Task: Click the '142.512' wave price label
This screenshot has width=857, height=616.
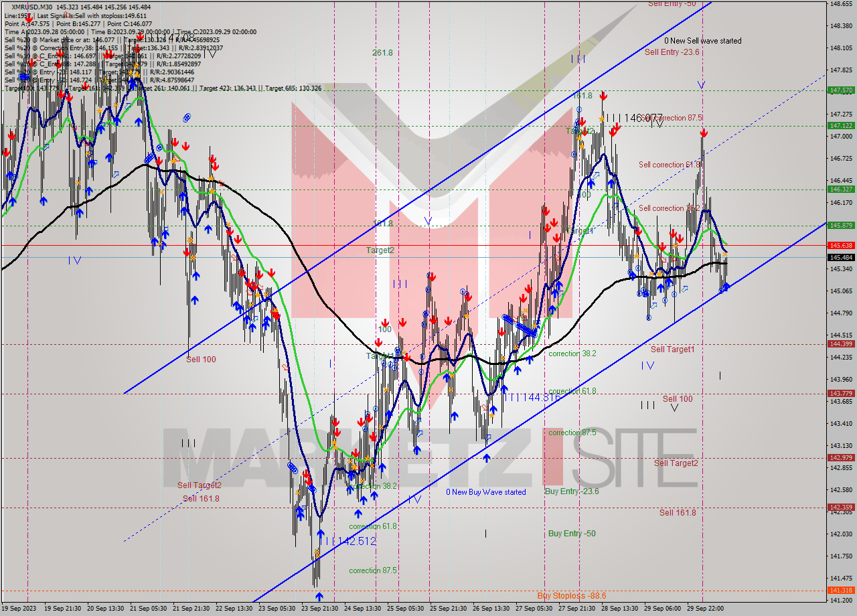Action: tap(356, 541)
